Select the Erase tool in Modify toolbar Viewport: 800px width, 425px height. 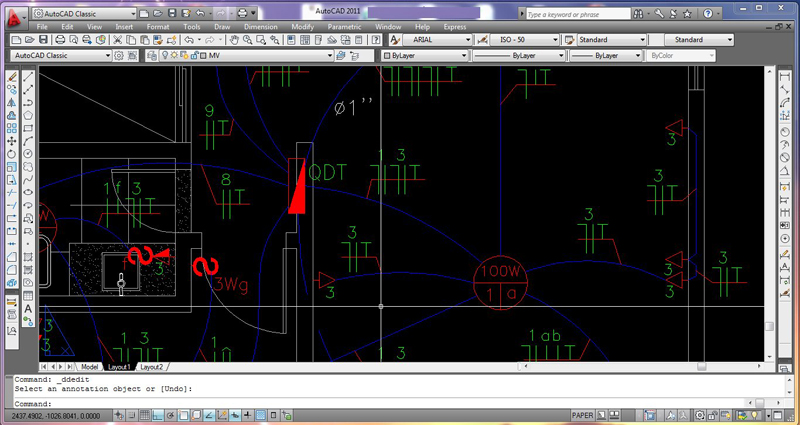pos(13,76)
